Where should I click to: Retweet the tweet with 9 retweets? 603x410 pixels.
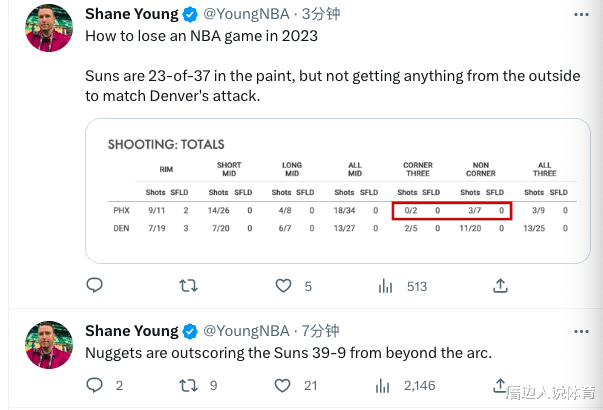click(188, 385)
